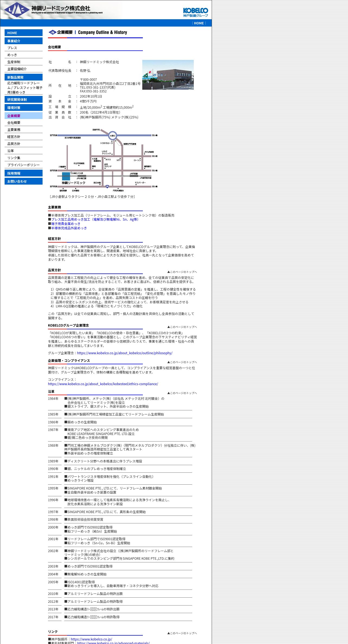Open 応力緩和リードフレーム sidebar link
Viewport: 348px width, 644px height.
(24, 88)
